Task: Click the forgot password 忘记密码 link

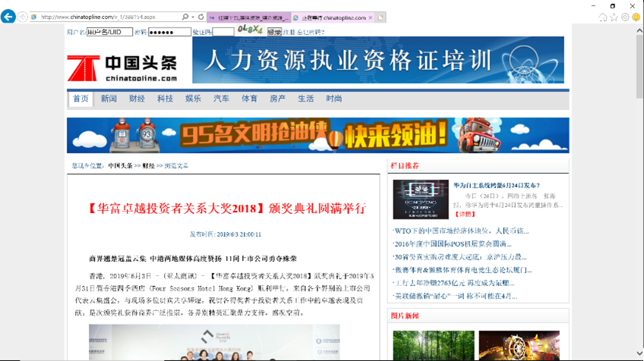Action: coord(311,32)
